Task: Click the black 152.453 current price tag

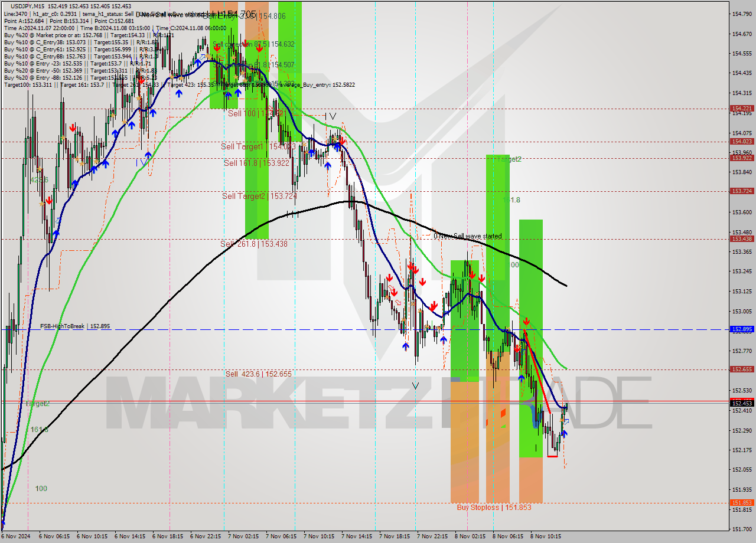Action: (x=742, y=403)
